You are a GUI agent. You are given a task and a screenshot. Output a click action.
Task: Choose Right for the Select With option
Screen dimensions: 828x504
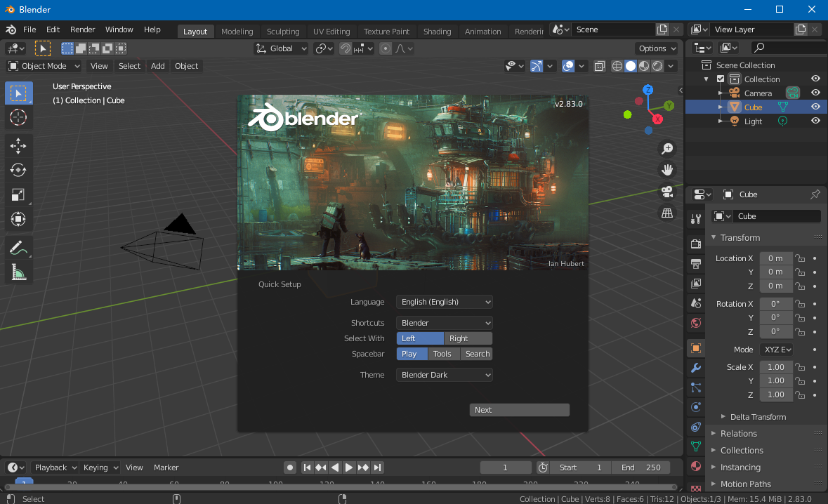(468, 338)
